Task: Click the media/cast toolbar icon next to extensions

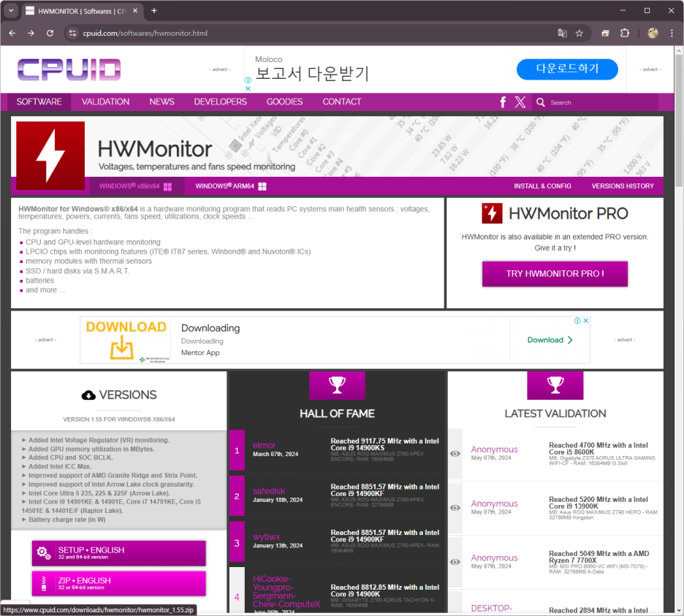Action: (x=605, y=33)
